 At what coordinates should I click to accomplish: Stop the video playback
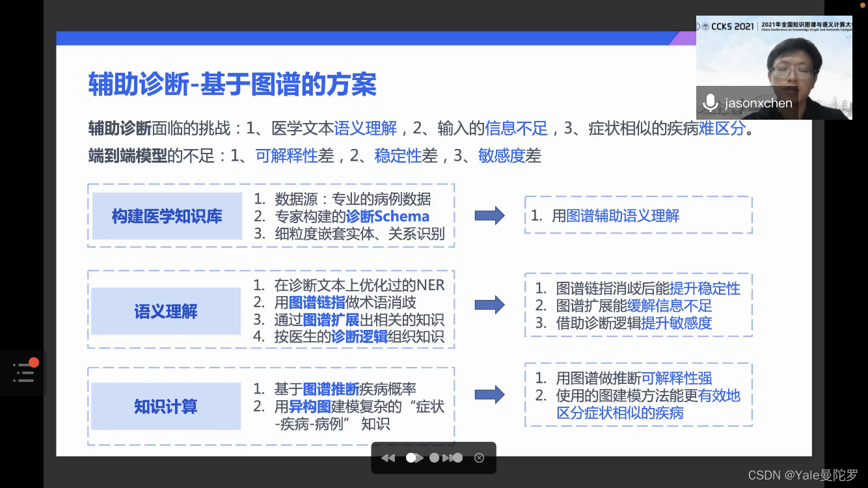click(434, 457)
